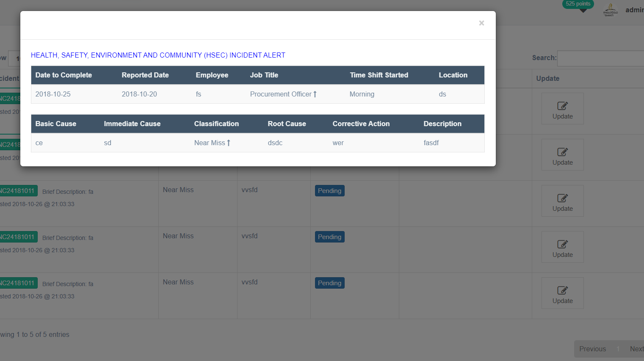Viewport: 644px width, 361px height.
Task: Open the show entries count dropdown
Action: tap(14, 58)
